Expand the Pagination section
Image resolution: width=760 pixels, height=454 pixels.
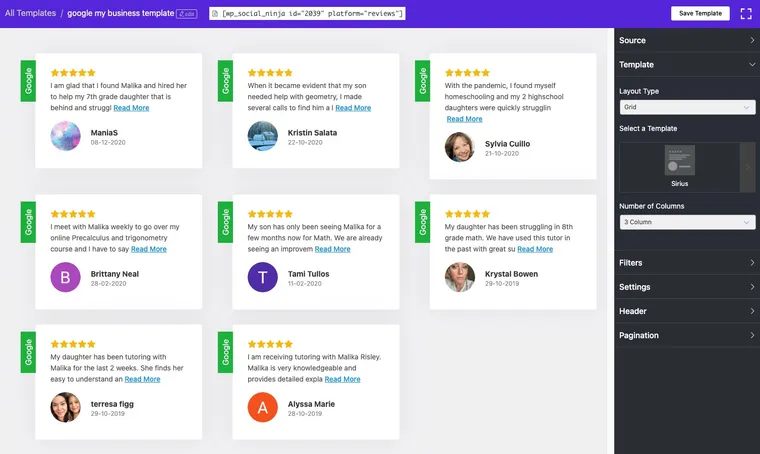(x=687, y=335)
